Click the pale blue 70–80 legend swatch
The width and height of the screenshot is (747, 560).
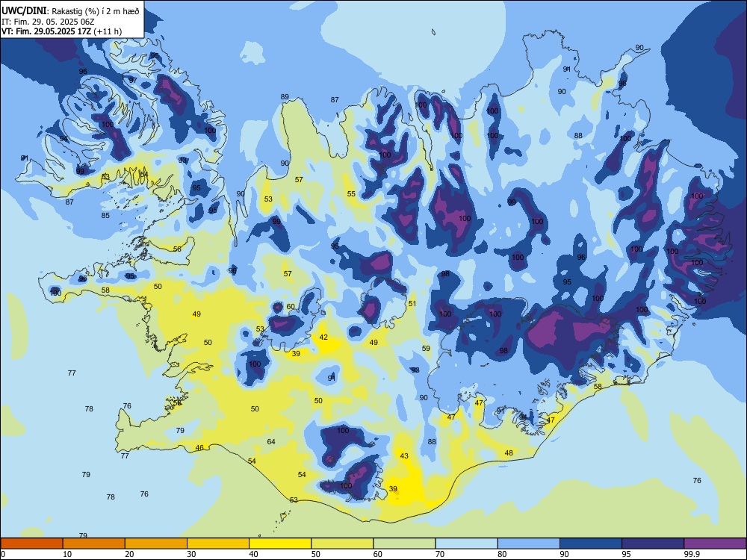coord(466,544)
